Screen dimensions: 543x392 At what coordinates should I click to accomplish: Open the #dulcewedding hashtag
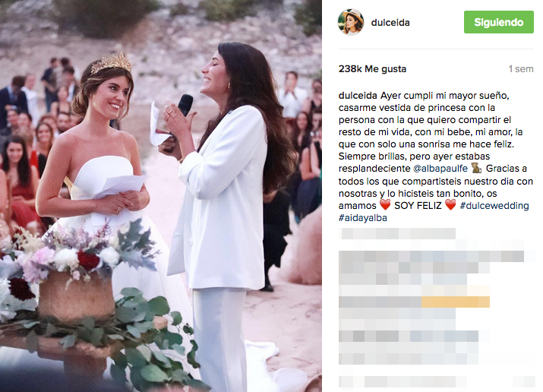pyautogui.click(x=494, y=206)
